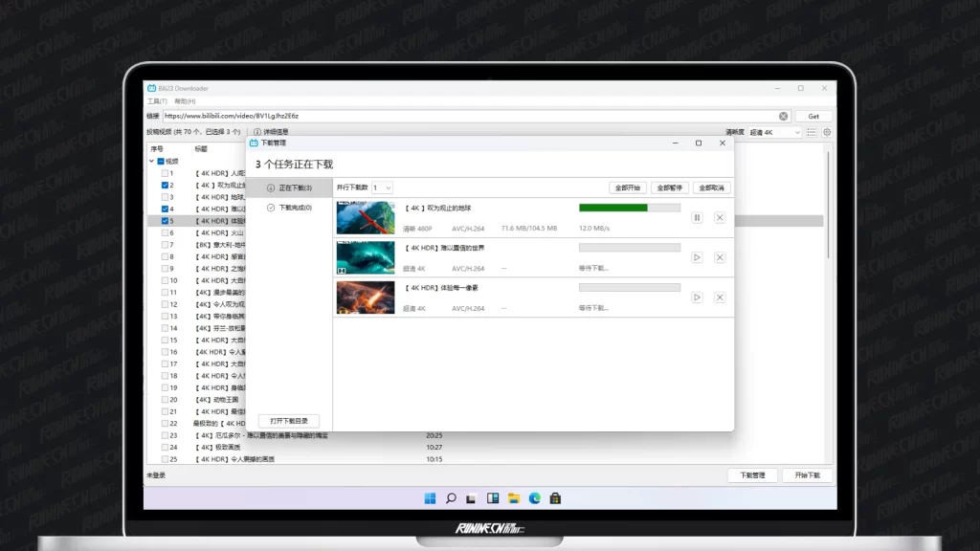Pause the first downloading task
This screenshot has width=980, height=551.
pos(697,218)
